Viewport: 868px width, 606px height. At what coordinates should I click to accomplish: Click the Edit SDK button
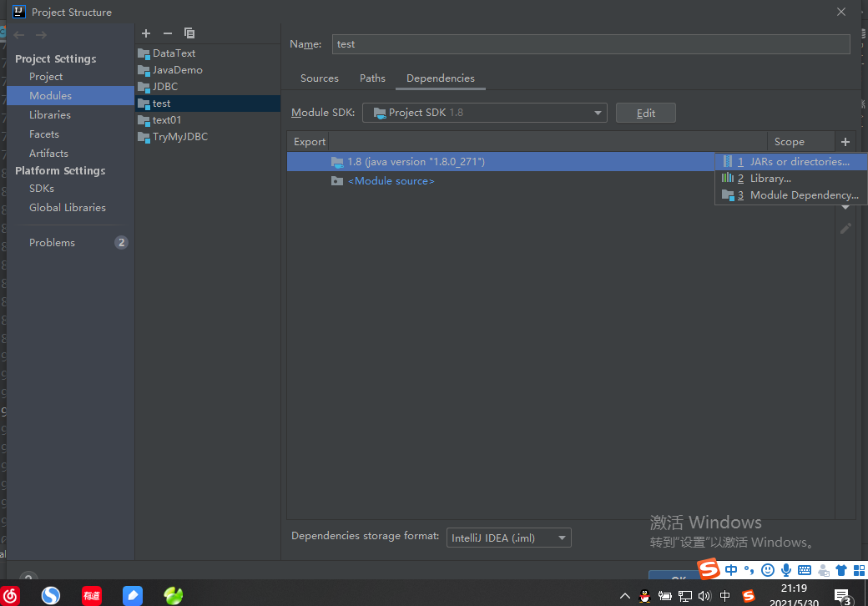(645, 113)
